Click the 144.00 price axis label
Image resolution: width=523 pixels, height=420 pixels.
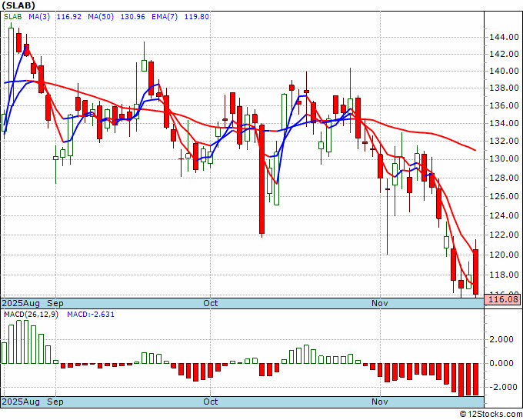click(x=504, y=38)
